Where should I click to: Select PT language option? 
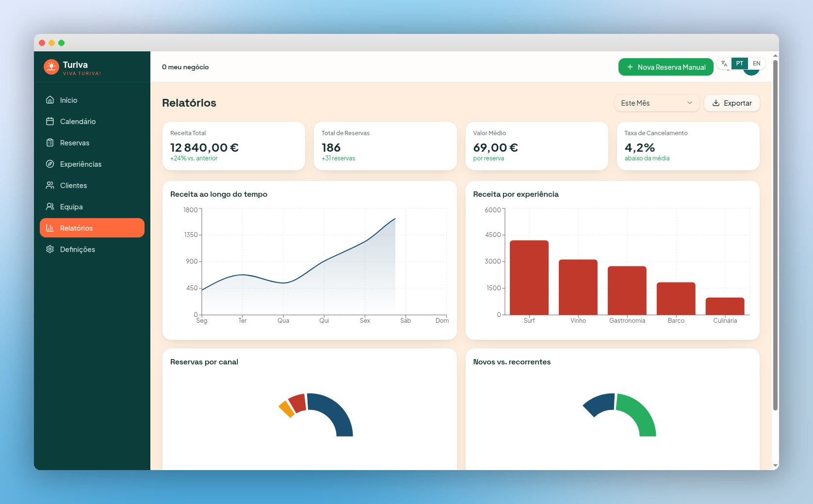[739, 63]
